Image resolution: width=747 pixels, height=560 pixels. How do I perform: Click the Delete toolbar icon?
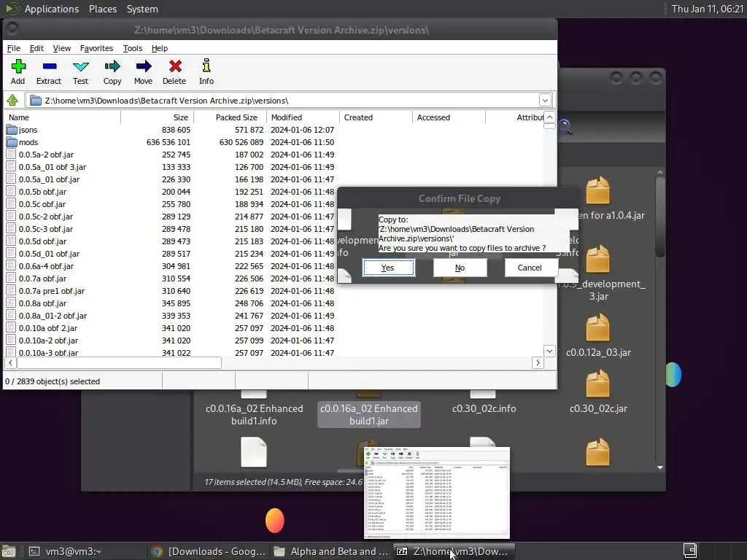pyautogui.click(x=175, y=66)
